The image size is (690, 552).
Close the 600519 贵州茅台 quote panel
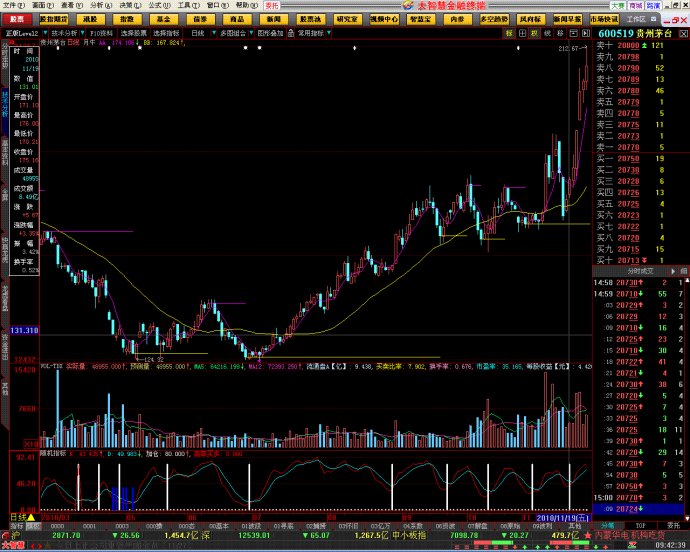683,34
